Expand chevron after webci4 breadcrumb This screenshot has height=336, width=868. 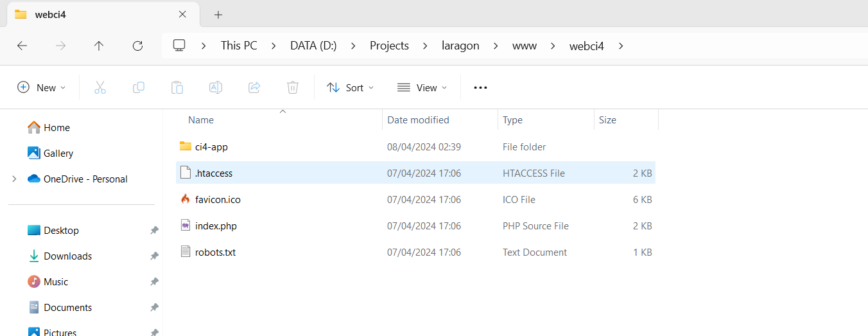pos(620,46)
